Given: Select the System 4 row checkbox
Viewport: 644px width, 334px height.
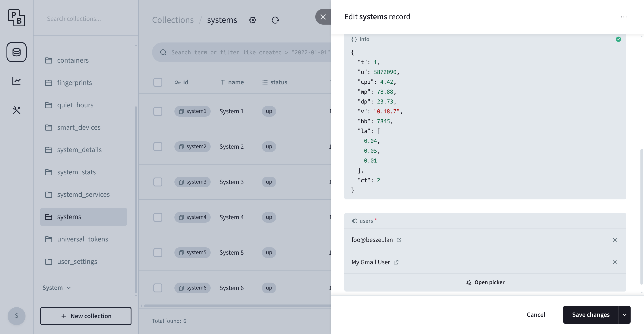Looking at the screenshot, I should tap(158, 217).
